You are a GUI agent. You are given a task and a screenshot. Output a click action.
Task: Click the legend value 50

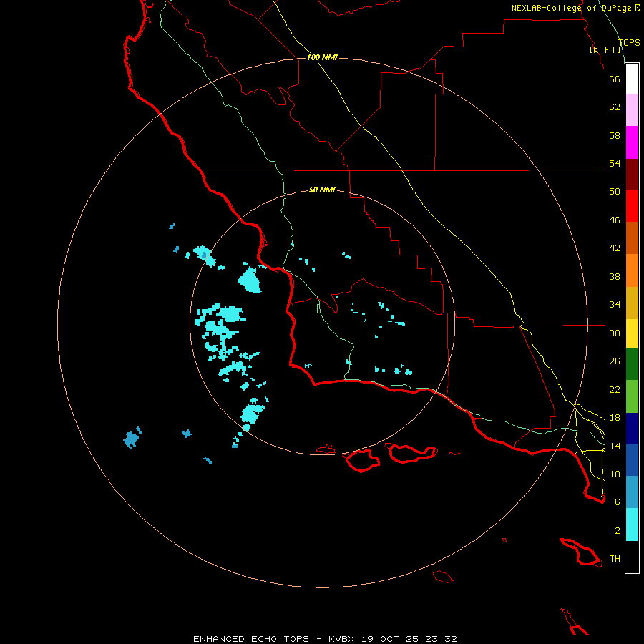point(615,191)
